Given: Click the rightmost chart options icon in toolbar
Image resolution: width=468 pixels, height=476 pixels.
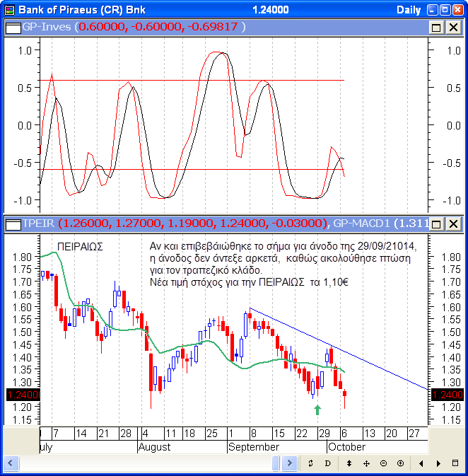Looking at the screenshot, I should (x=455, y=463).
